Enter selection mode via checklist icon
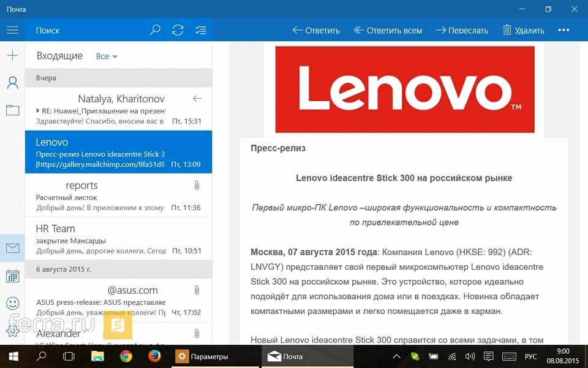The height and width of the screenshot is (368, 588). tap(201, 30)
